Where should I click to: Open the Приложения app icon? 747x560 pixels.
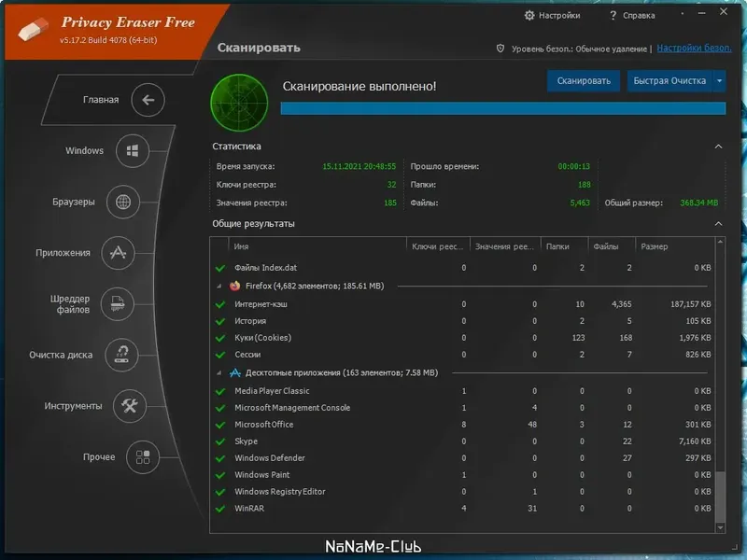[118, 253]
